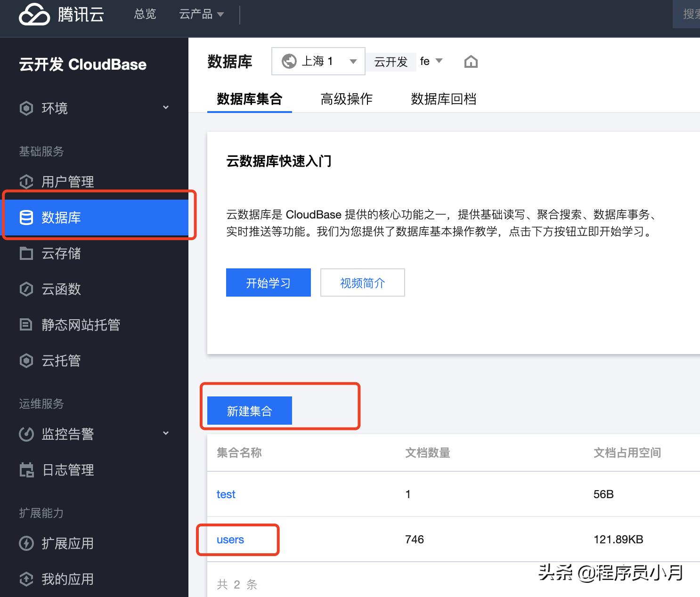
Task: Click the Tencent Cloud logo icon
Action: tap(34, 14)
